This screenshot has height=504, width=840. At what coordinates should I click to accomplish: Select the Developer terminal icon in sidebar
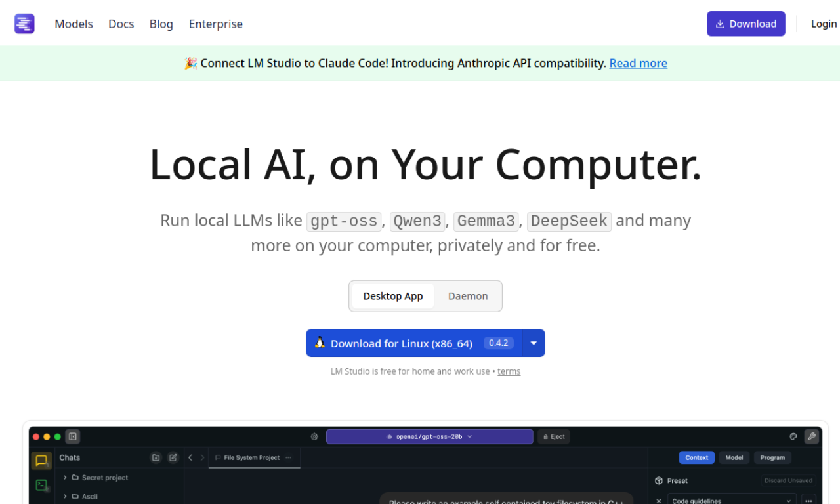point(41,486)
